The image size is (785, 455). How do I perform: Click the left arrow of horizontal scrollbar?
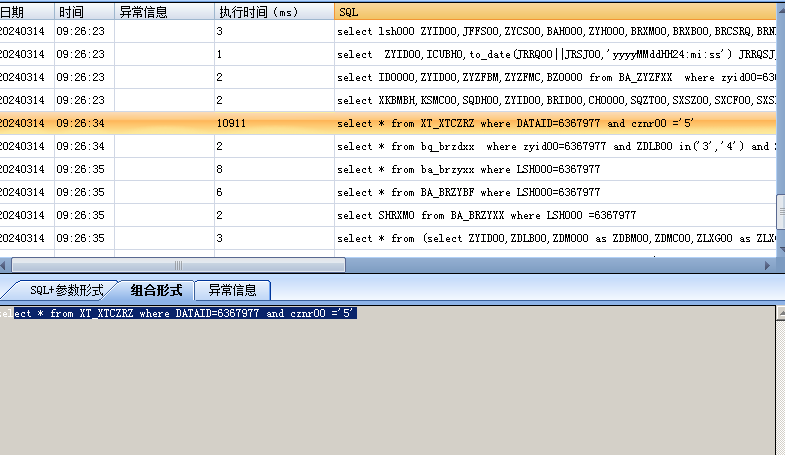[x=4, y=265]
